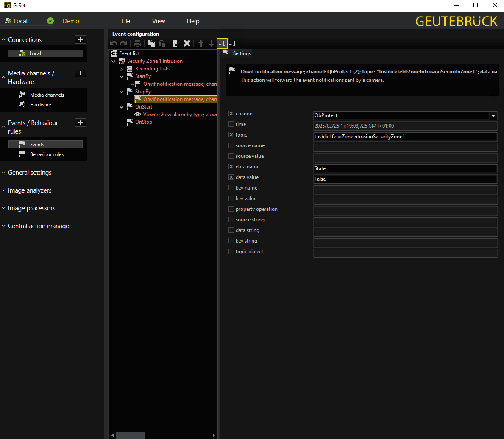This screenshot has width=504, height=439.
Task: Expand the General settings section
Action: coord(30,173)
